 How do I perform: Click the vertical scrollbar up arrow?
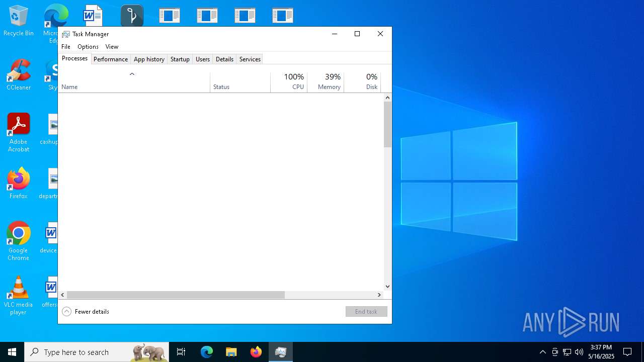tap(387, 98)
